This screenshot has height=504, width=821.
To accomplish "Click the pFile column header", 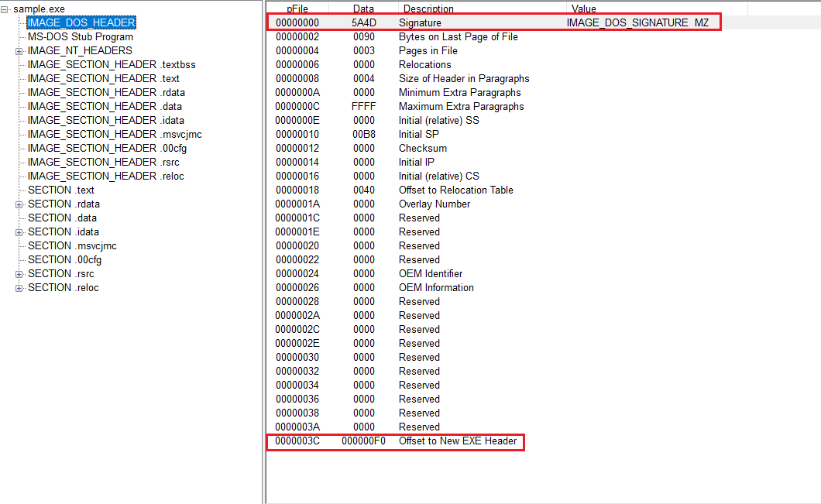I will (298, 9).
